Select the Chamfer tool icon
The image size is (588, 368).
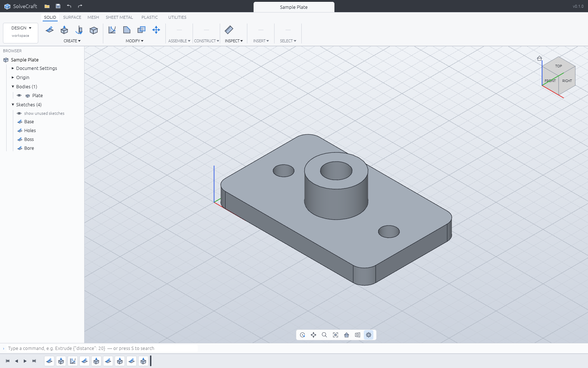127,30
